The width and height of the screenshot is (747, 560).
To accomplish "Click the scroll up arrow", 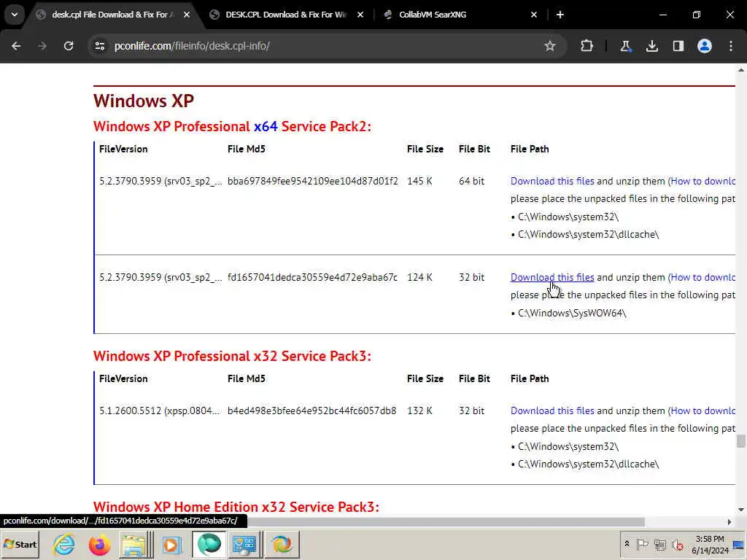I will click(x=741, y=70).
